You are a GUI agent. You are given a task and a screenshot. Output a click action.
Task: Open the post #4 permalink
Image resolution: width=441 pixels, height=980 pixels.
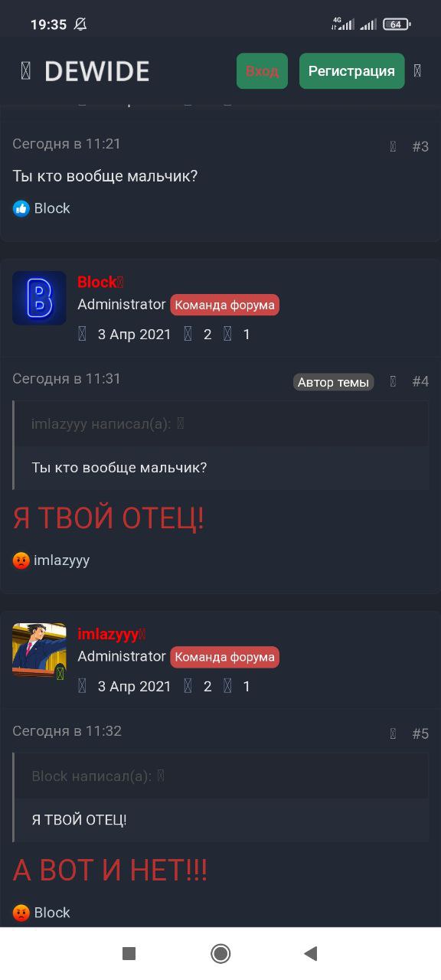[x=420, y=381]
